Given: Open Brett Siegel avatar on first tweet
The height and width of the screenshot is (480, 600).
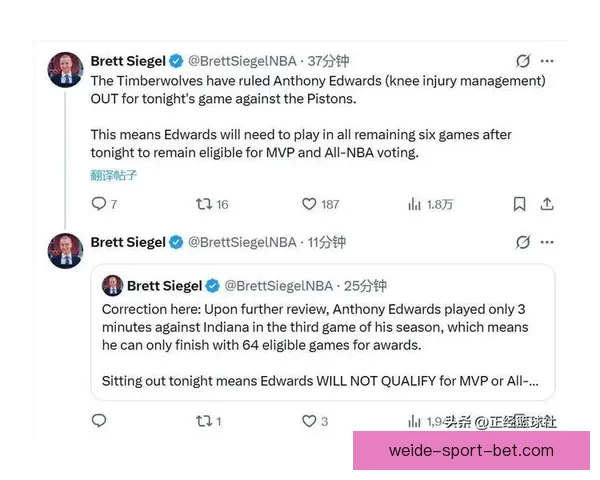Looking at the screenshot, I should pos(65,70).
